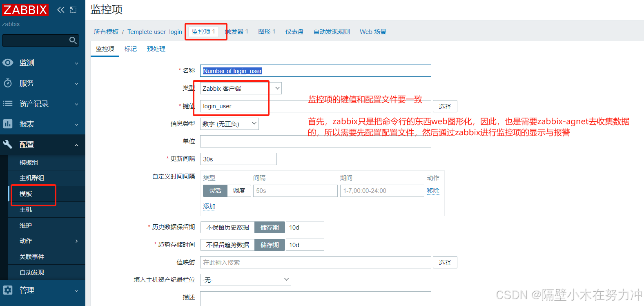Expand the 动作 submenu arrow
Image resolution: width=644 pixels, height=306 pixels.
point(76,241)
